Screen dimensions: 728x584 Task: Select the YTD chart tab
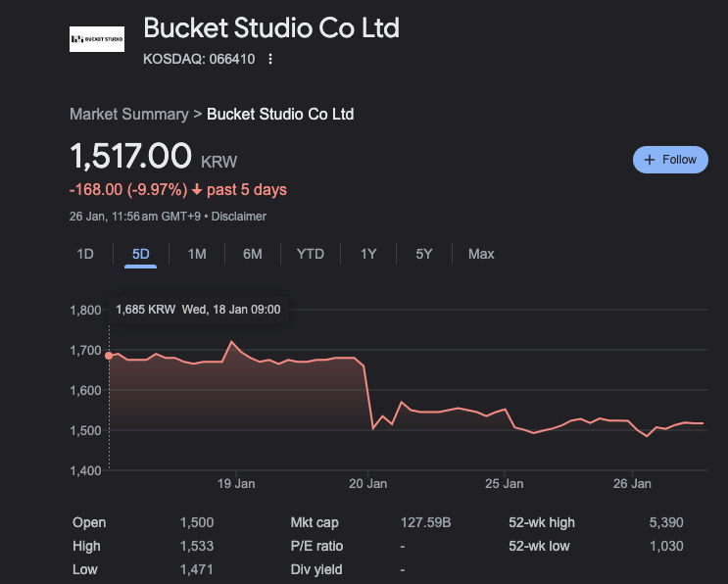pyautogui.click(x=311, y=254)
